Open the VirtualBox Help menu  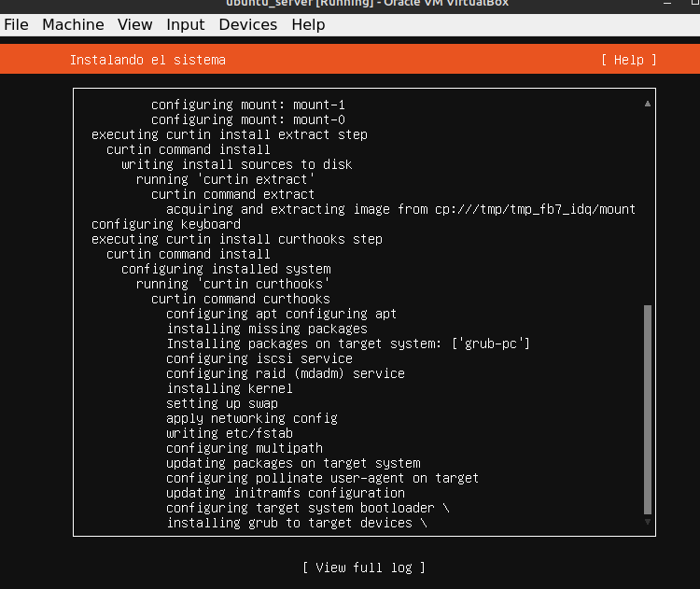click(308, 24)
